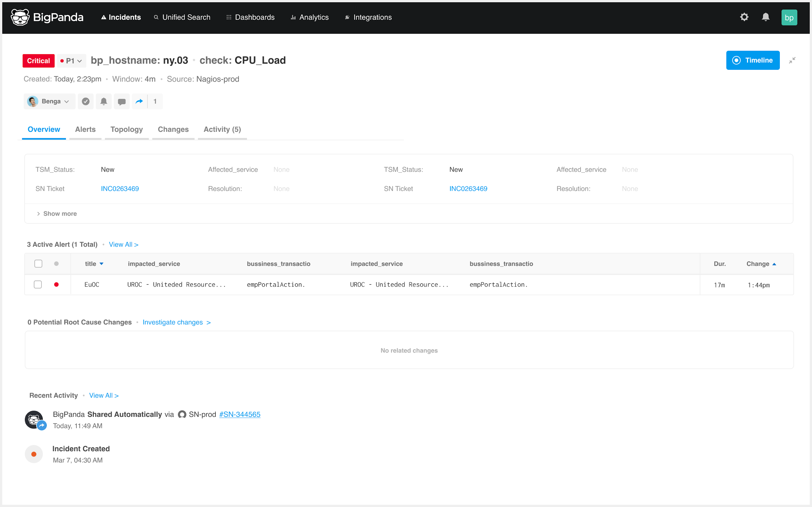Viewport: 812px width, 507px height.
Task: Go to Dashboards in navigation
Action: [250, 17]
